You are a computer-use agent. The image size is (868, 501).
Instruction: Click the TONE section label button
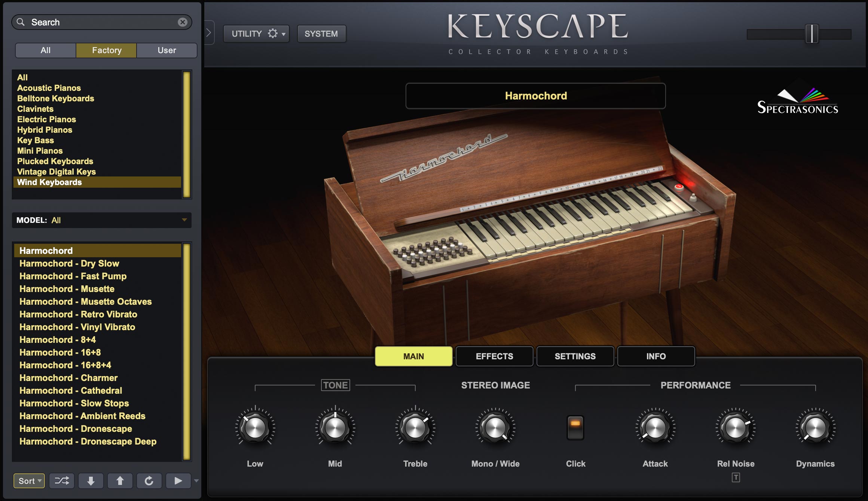point(336,385)
